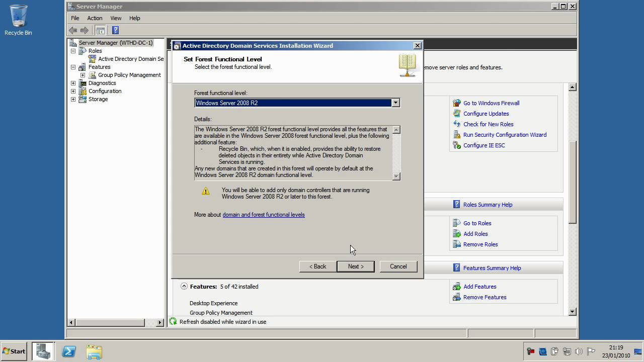Image resolution: width=644 pixels, height=362 pixels.
Task: Close the AD DS Installation Wizard dialog
Action: pos(418,46)
